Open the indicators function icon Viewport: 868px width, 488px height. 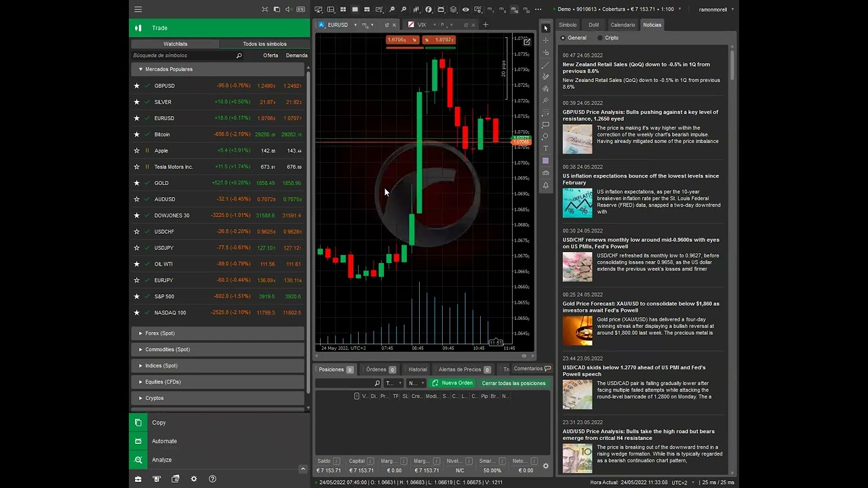click(x=429, y=9)
